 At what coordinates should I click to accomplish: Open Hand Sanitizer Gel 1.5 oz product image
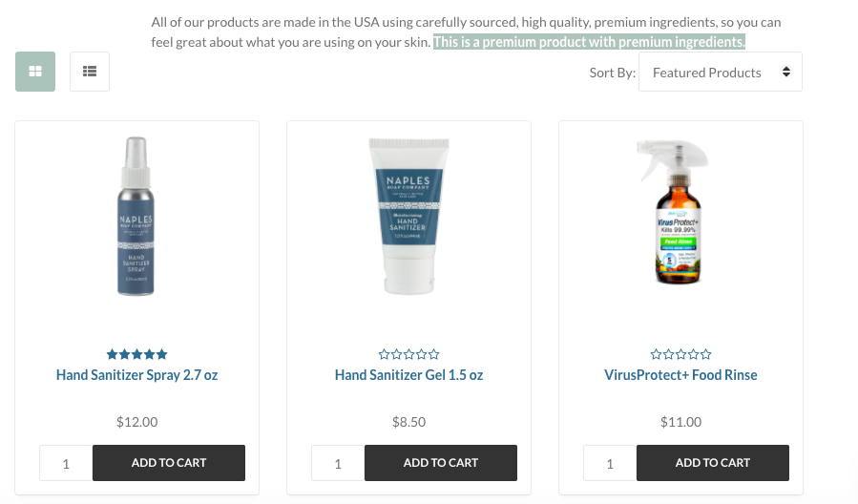408,216
